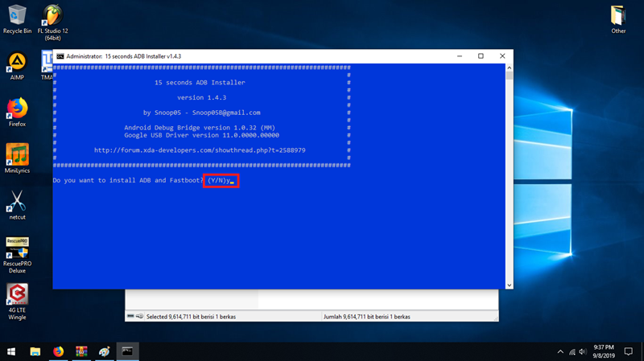644x361 pixels.
Task: Launch the netcut desktop shortcut
Action: 17,205
